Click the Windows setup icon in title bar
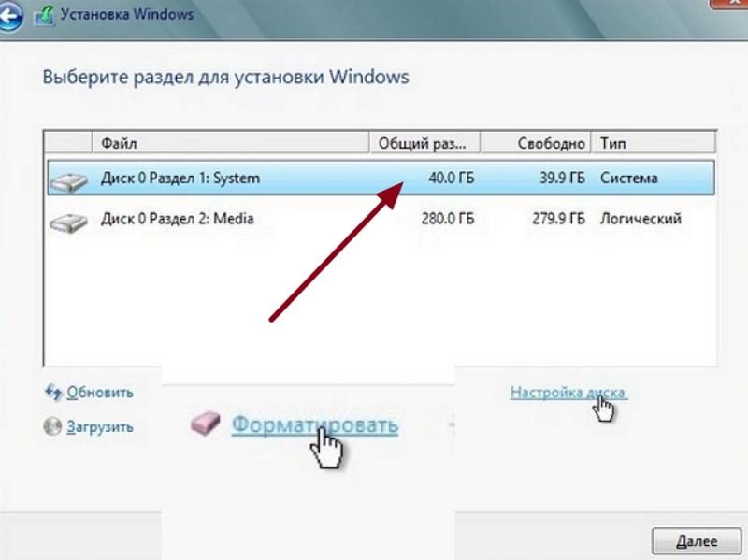This screenshot has width=748, height=560. point(44,15)
